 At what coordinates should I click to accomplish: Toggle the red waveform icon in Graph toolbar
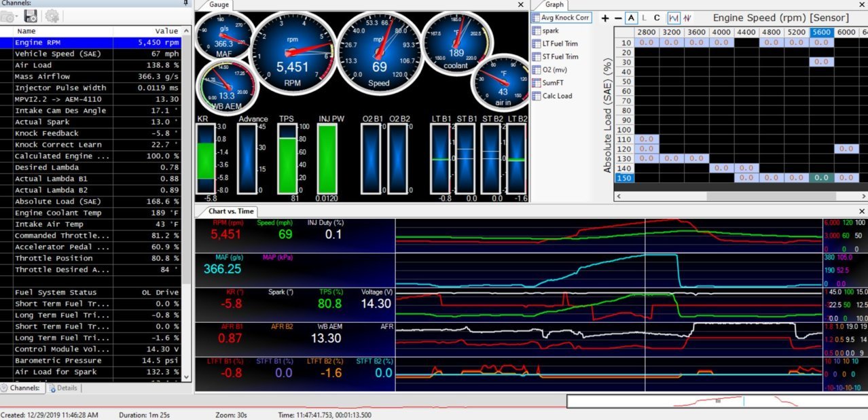point(689,18)
